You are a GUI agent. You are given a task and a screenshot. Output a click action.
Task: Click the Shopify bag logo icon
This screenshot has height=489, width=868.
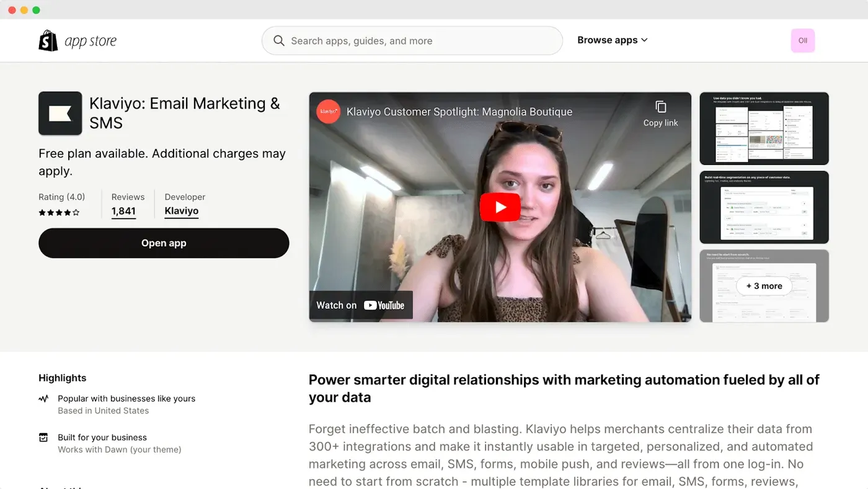[48, 41]
